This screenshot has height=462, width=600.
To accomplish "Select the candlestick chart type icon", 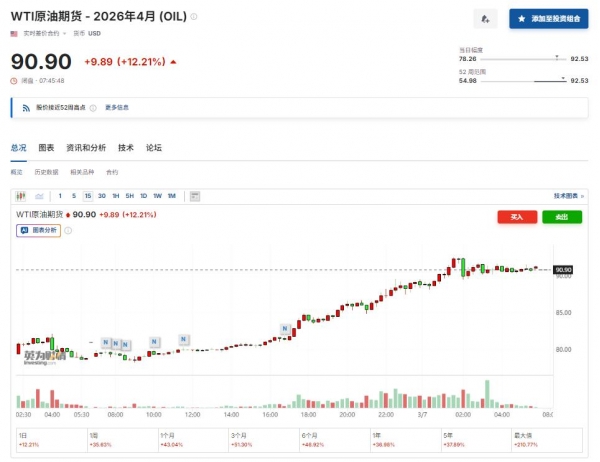I will coord(21,196).
